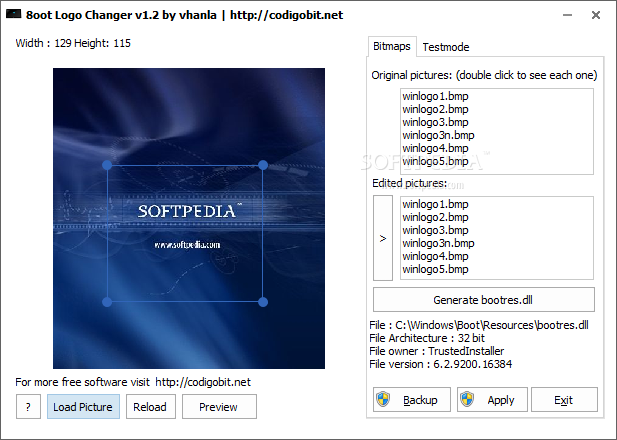This screenshot has height=440, width=617.
Task: Click the Load Picture button
Action: pyautogui.click(x=83, y=407)
